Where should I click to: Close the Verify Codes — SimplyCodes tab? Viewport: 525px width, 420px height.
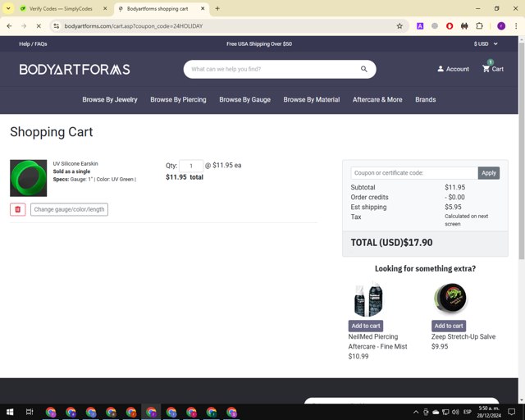(x=105, y=9)
